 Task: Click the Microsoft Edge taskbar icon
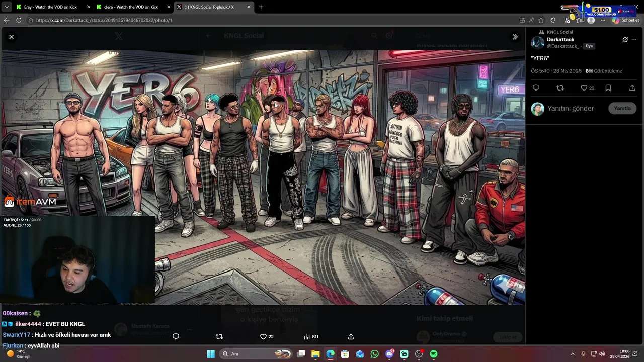pyautogui.click(x=330, y=354)
